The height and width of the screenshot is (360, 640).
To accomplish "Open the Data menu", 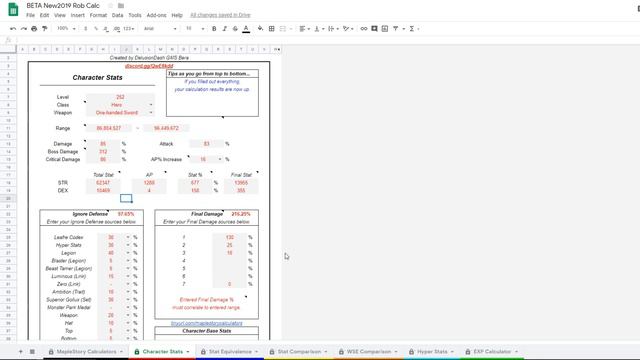I will pyautogui.click(x=118, y=15).
